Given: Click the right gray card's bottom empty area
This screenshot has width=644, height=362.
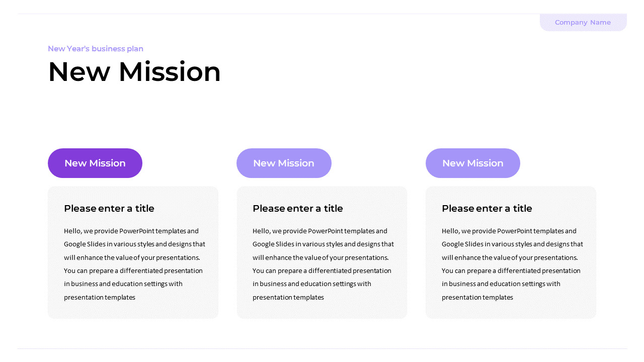Looking at the screenshot, I should (x=511, y=311).
